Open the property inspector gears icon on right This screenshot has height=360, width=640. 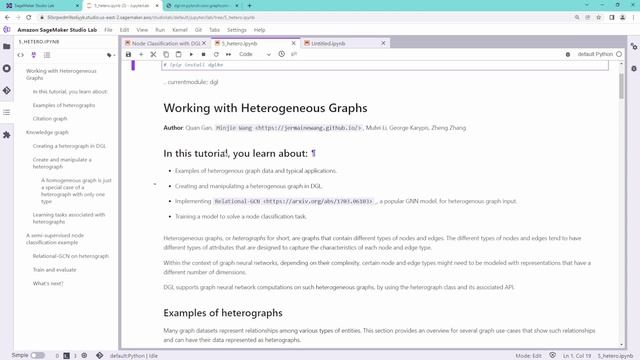[634, 47]
